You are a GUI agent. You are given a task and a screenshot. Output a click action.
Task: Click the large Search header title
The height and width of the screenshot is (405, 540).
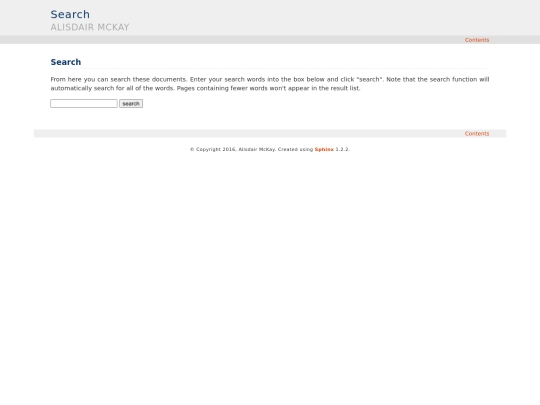click(70, 14)
